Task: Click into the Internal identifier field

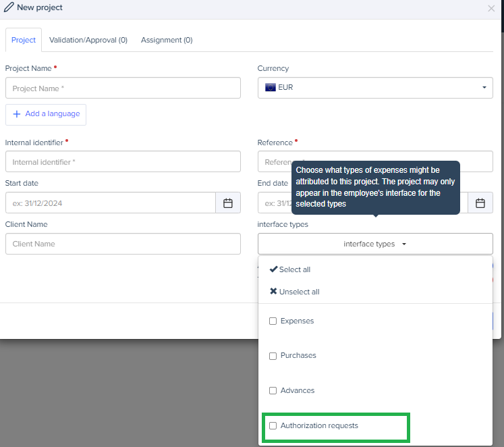Action: [x=123, y=162]
